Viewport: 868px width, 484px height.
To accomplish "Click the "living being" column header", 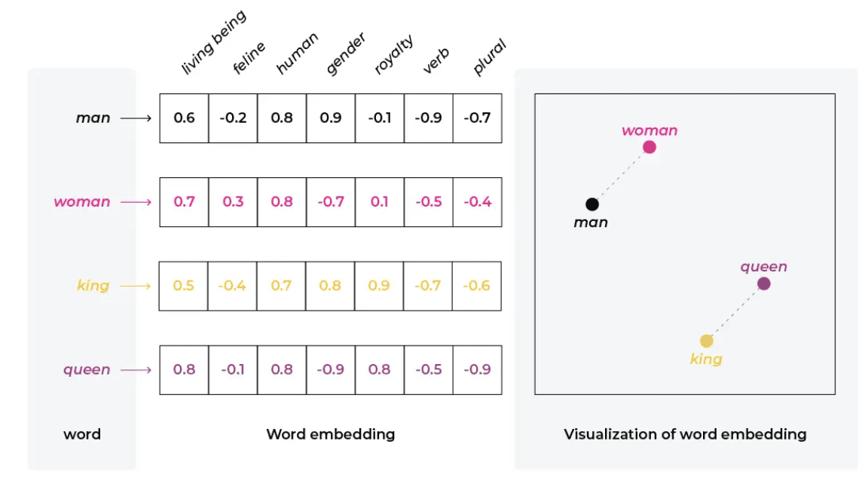I will [214, 43].
